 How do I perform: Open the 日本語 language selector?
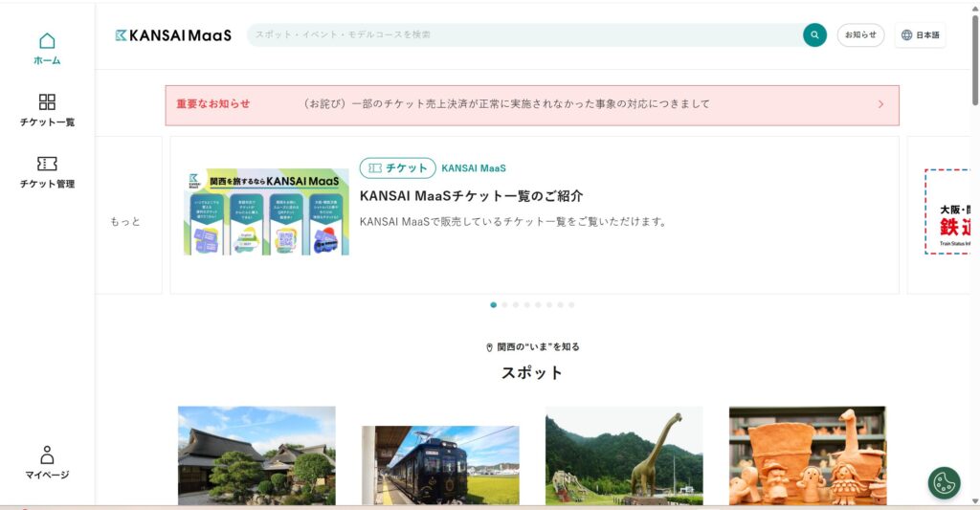click(920, 35)
